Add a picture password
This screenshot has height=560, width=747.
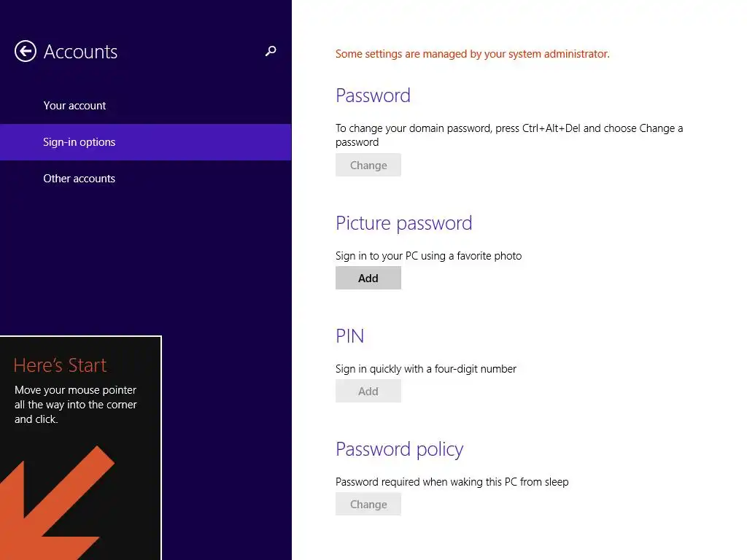[x=368, y=278]
